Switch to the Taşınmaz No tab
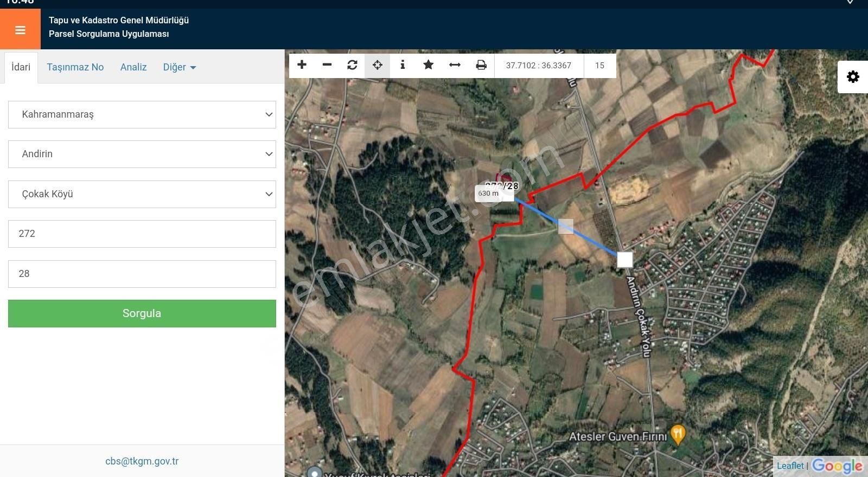This screenshot has width=868, height=477. pos(75,67)
